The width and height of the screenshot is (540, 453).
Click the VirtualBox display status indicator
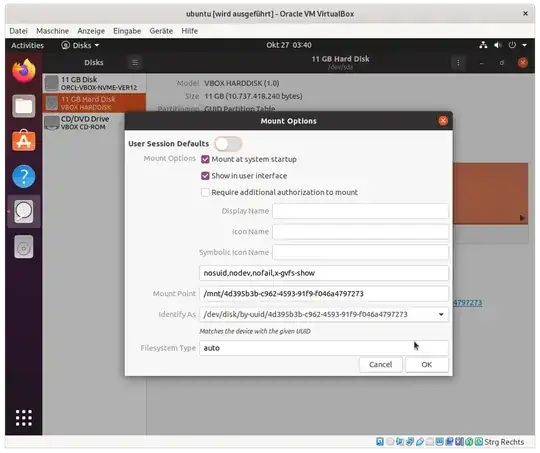[439, 442]
